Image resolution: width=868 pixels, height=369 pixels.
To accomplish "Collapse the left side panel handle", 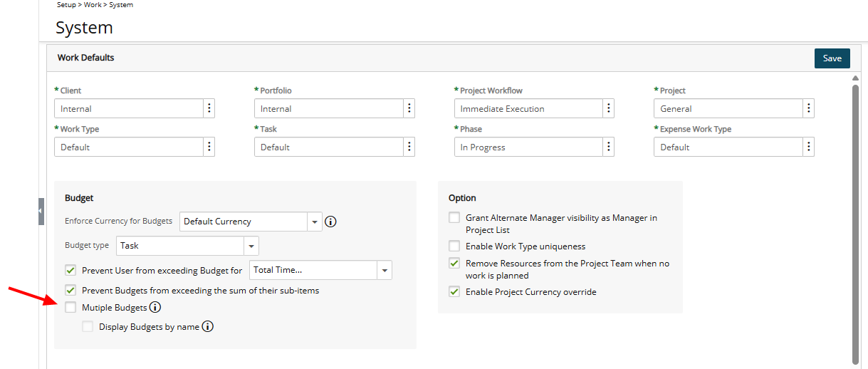I will tap(41, 212).
